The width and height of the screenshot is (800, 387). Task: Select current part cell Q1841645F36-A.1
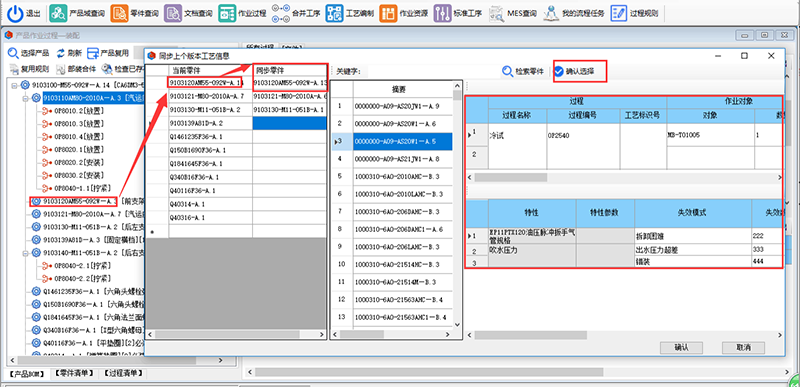point(210,164)
